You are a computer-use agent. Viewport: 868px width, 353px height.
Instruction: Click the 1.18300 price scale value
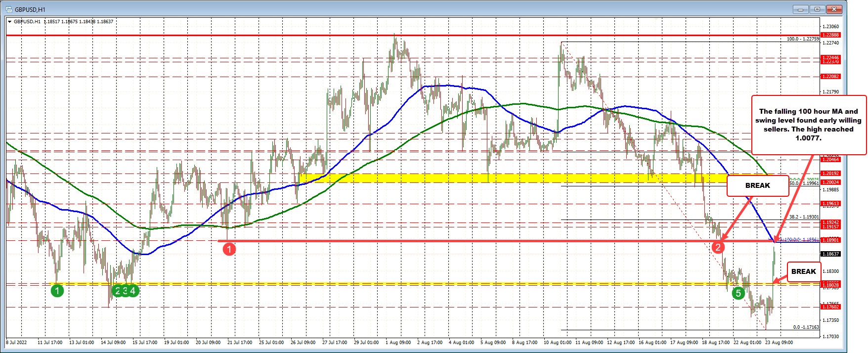830,271
